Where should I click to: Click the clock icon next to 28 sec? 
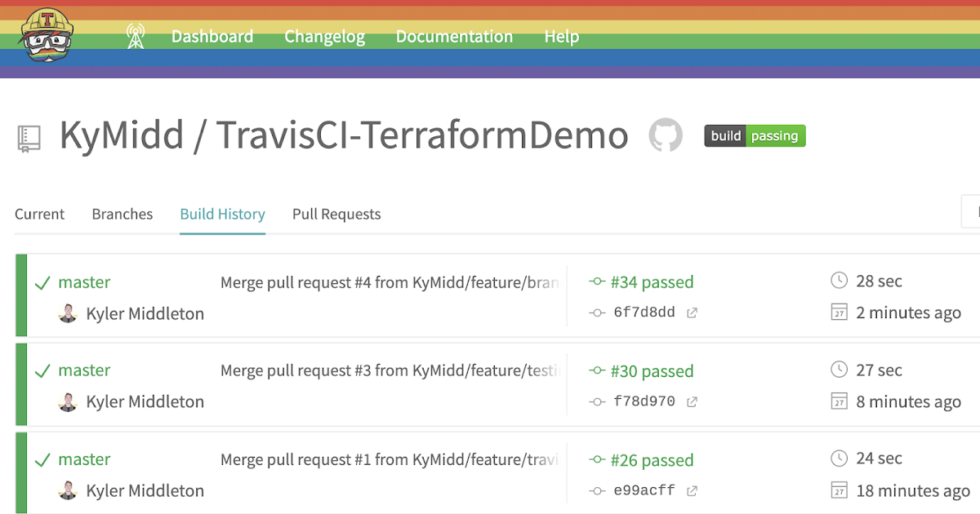point(839,280)
